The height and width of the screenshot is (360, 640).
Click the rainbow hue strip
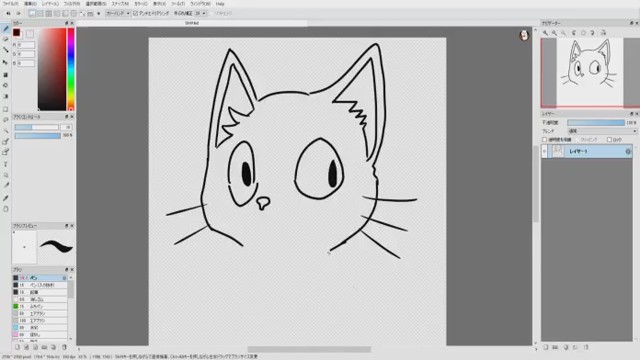pos(71,69)
